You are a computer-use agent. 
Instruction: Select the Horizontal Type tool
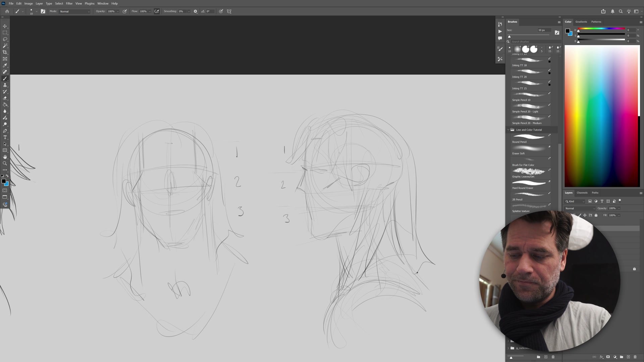click(x=5, y=137)
